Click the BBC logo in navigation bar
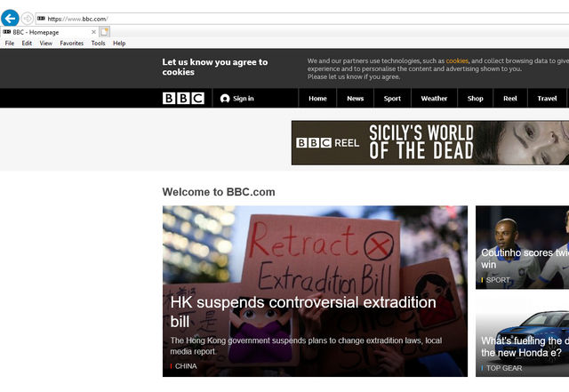This screenshot has height=392, width=569. pyautogui.click(x=183, y=99)
